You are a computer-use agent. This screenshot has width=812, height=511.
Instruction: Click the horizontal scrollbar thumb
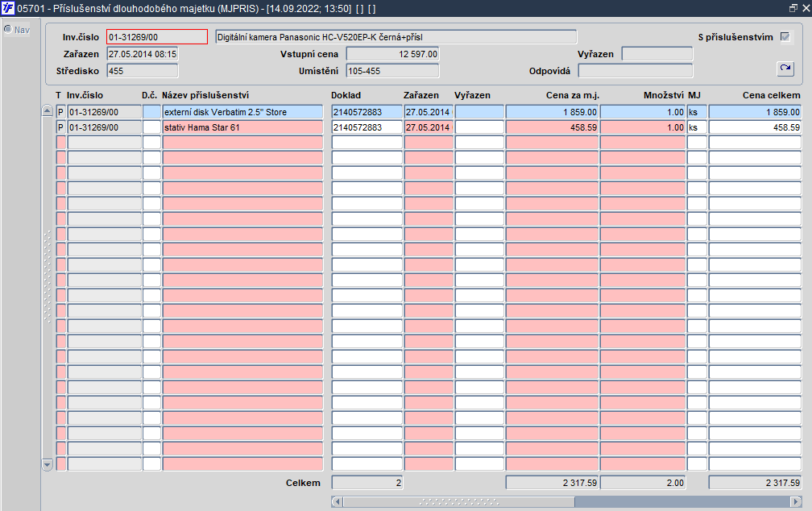coord(459,501)
